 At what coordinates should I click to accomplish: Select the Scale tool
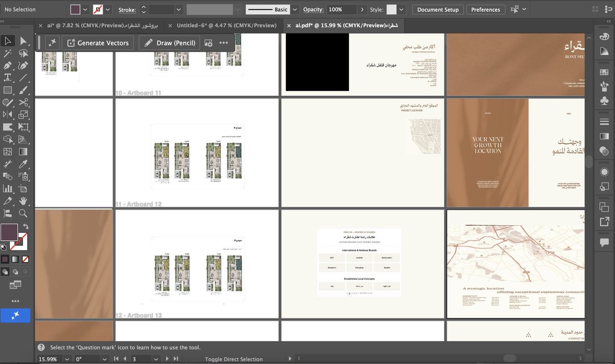tap(24, 115)
